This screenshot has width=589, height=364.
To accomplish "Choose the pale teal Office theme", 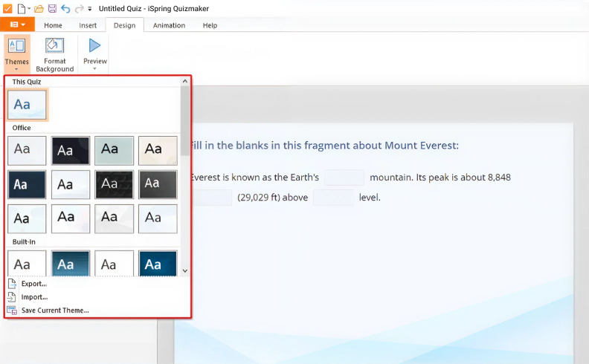I will click(x=115, y=151).
